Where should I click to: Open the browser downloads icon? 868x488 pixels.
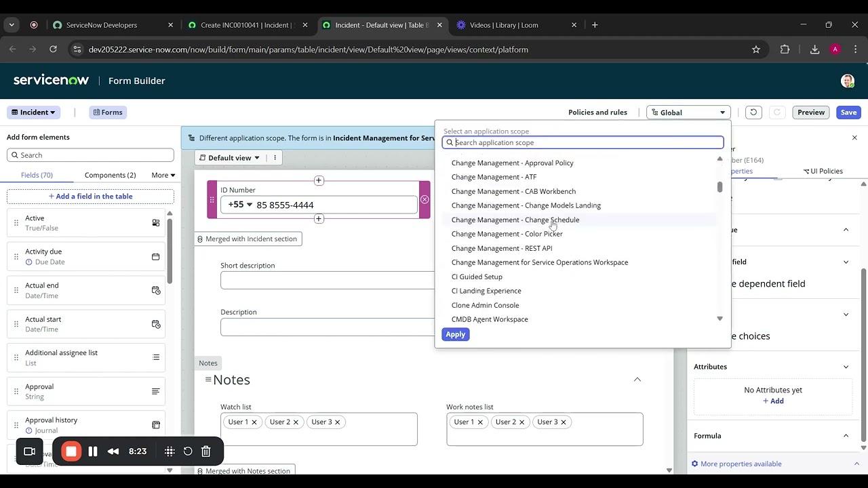tap(814, 49)
